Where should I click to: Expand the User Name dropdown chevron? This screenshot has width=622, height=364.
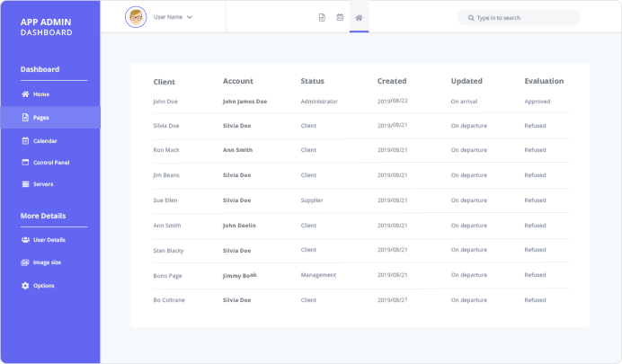point(190,17)
